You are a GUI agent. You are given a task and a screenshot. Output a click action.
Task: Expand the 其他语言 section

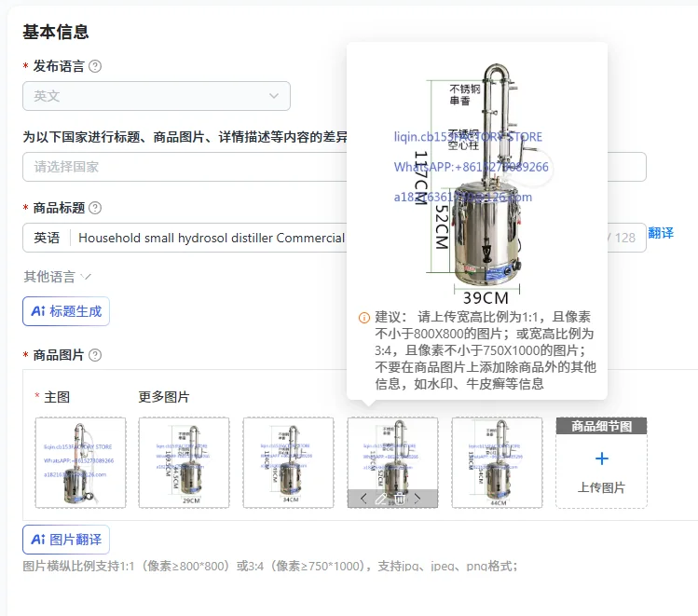pyautogui.click(x=58, y=277)
